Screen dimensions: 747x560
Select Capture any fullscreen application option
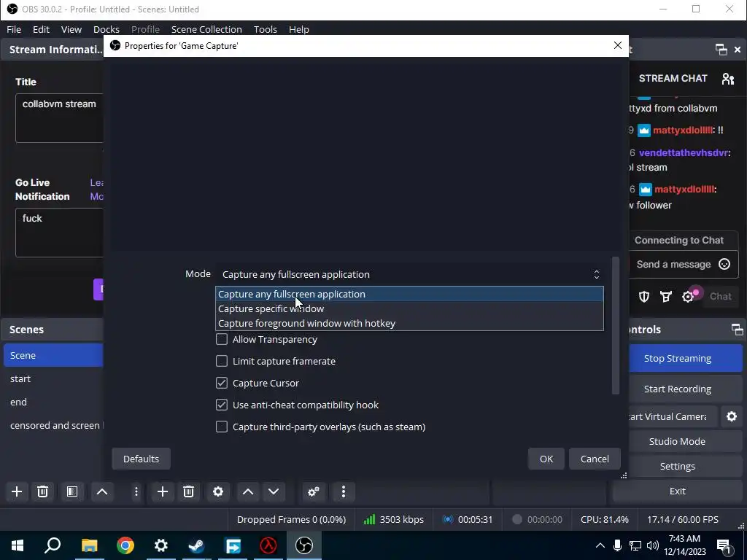click(x=410, y=295)
